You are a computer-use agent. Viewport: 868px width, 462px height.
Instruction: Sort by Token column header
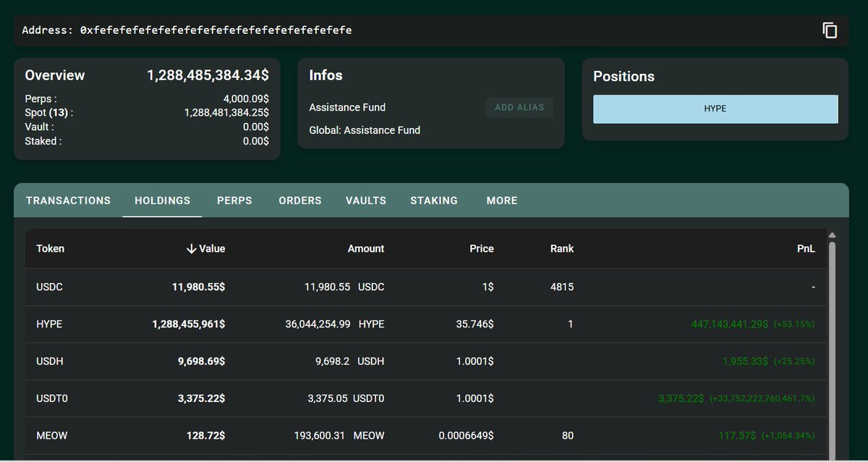click(51, 249)
